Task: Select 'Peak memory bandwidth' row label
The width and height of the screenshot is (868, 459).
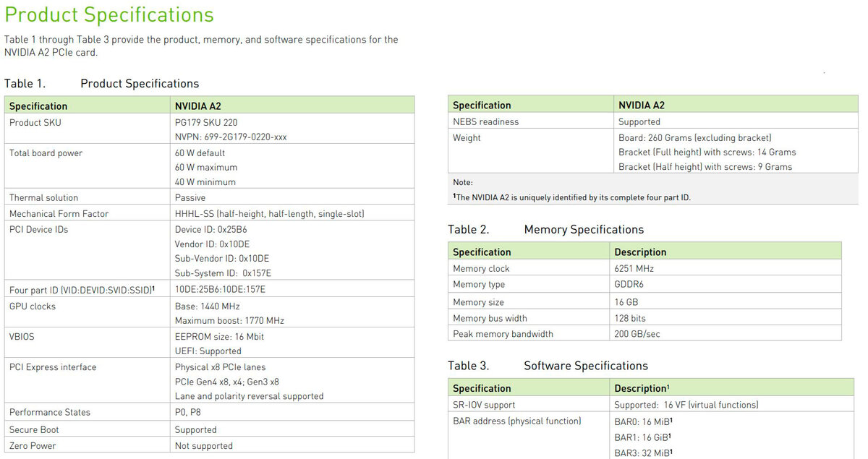Action: (503, 335)
